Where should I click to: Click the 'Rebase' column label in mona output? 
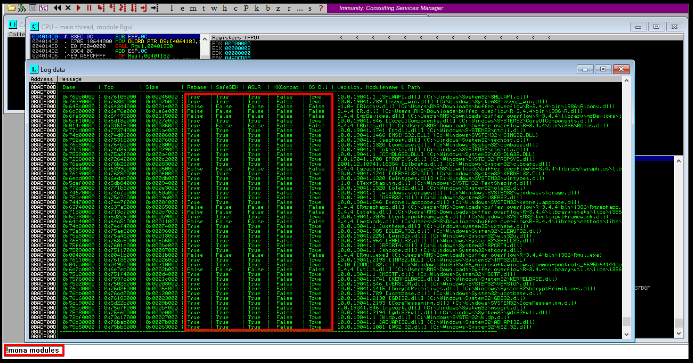coord(197,87)
